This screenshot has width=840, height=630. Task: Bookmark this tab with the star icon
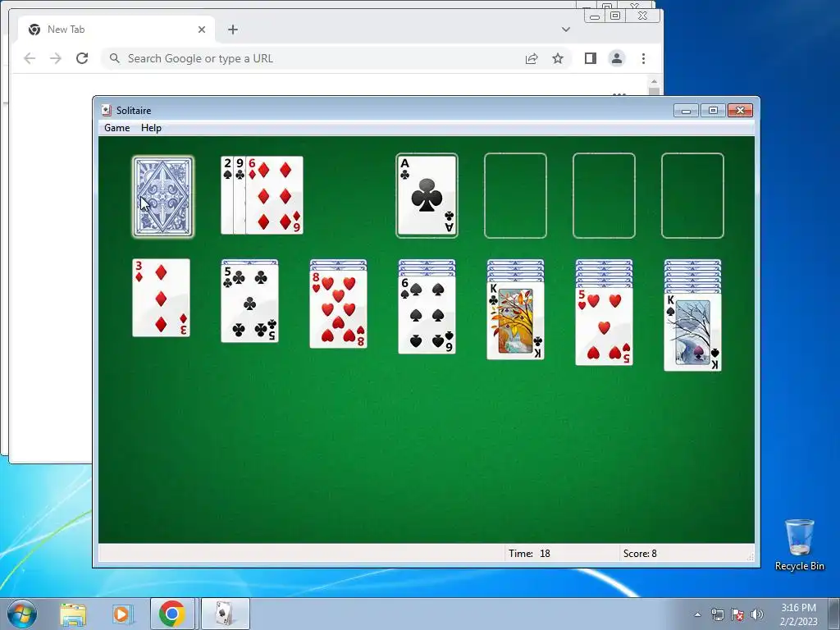558,58
